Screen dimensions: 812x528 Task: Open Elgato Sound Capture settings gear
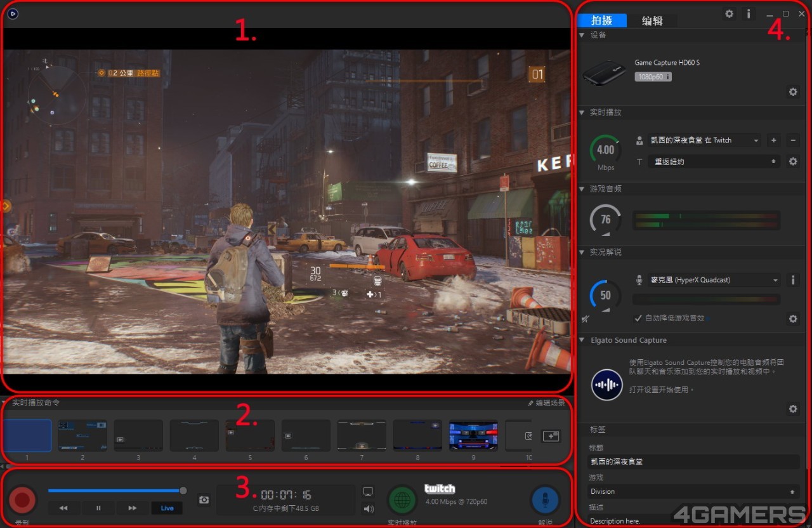[x=793, y=409]
